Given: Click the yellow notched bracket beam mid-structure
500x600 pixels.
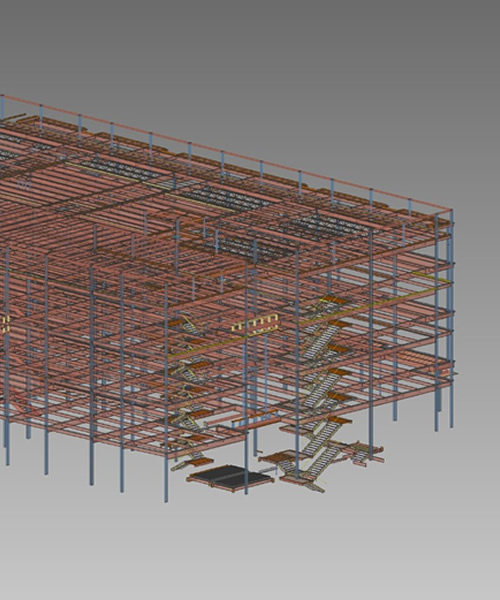Looking at the screenshot, I should [x=254, y=323].
